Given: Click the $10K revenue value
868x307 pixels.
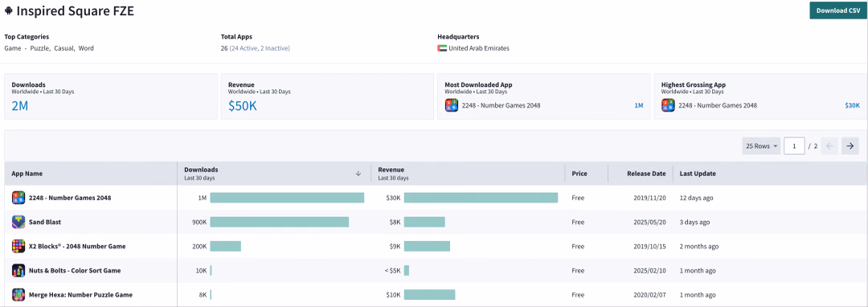Looking at the screenshot, I should point(393,295).
